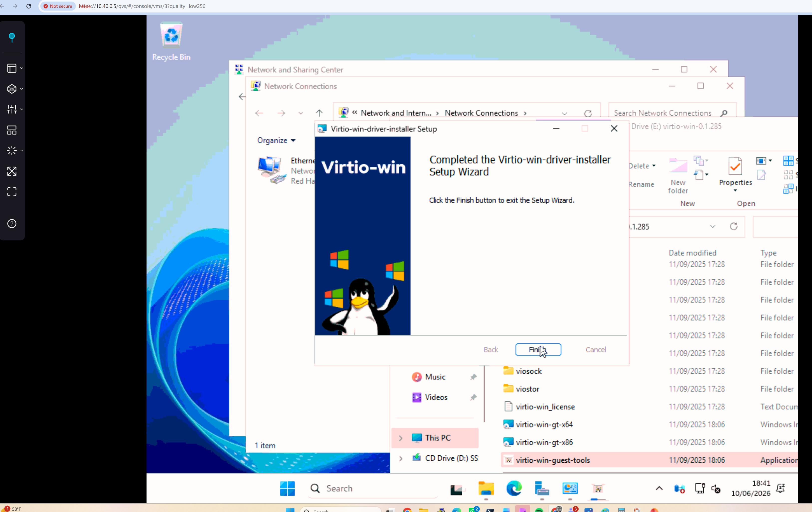Click the Up arrow in Network Connections
Screen dimensions: 812x512
(x=319, y=113)
